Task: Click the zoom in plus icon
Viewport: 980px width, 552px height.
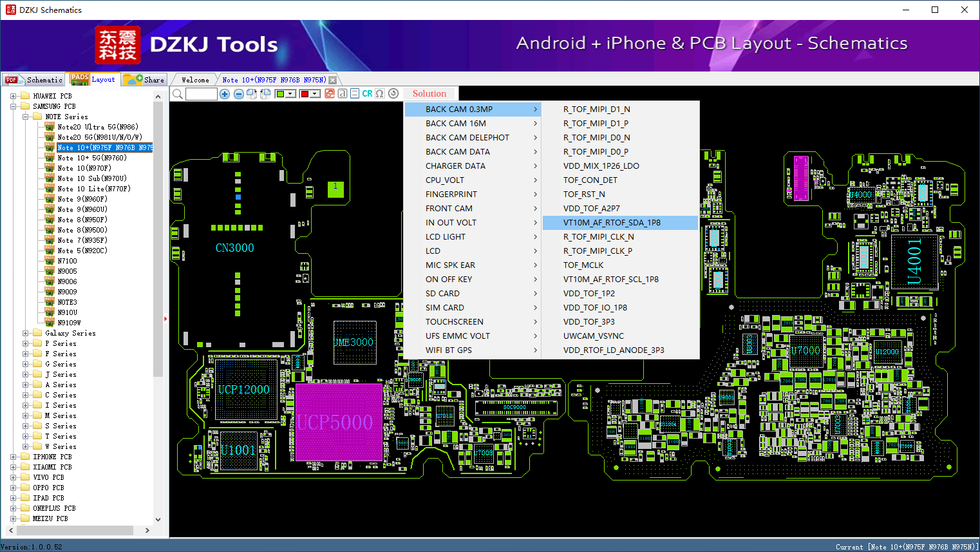Action: (x=225, y=94)
